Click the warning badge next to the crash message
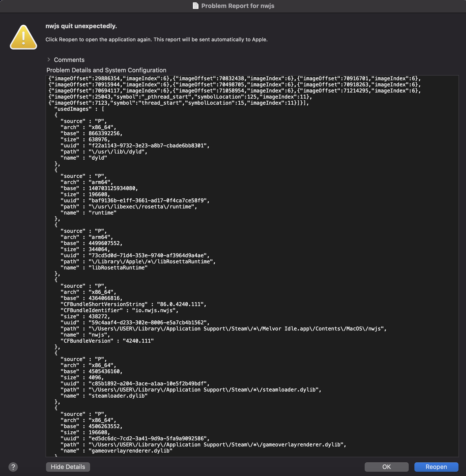This screenshot has height=476, width=466. pos(23,38)
